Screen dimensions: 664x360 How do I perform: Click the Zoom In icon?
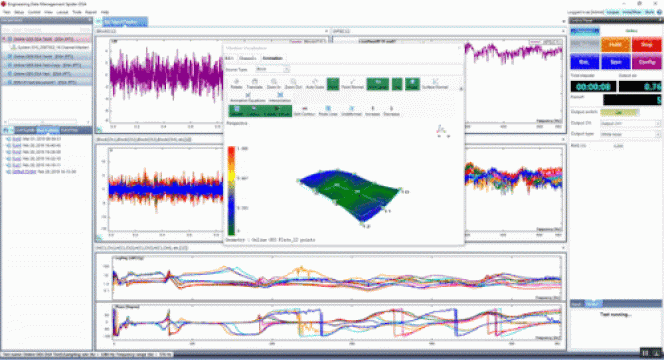point(274,84)
